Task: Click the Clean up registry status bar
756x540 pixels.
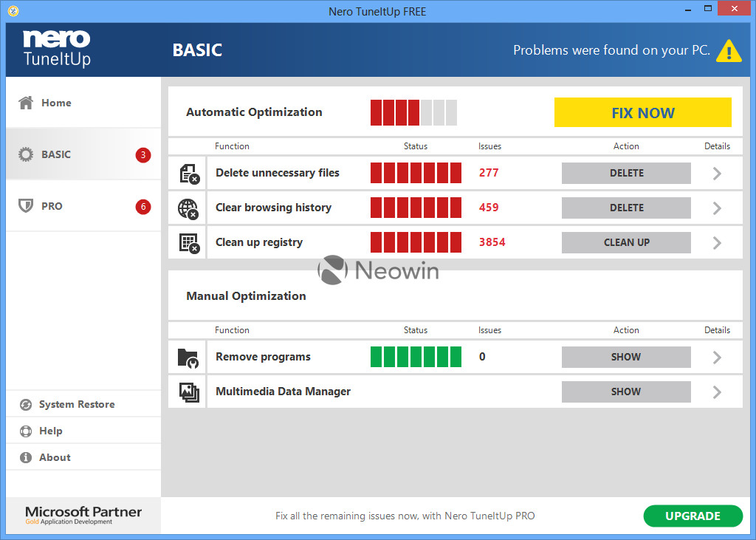Action: point(416,242)
